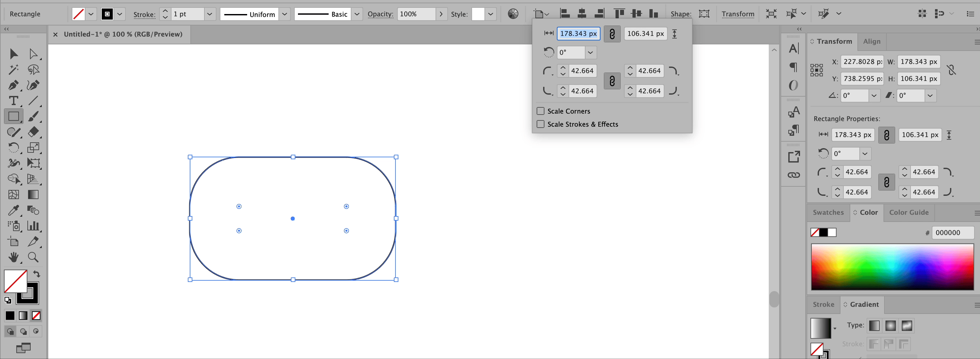Image resolution: width=980 pixels, height=359 pixels.
Task: Select the Eraser tool
Action: point(33,132)
